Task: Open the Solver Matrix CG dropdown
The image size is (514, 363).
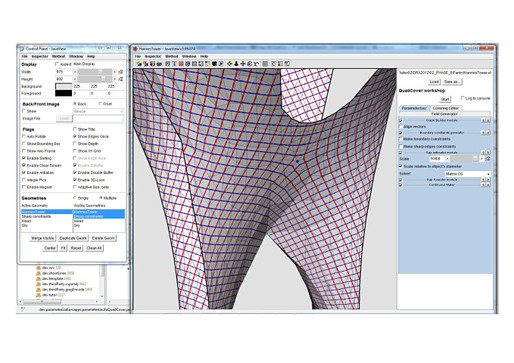Action: (x=468, y=174)
